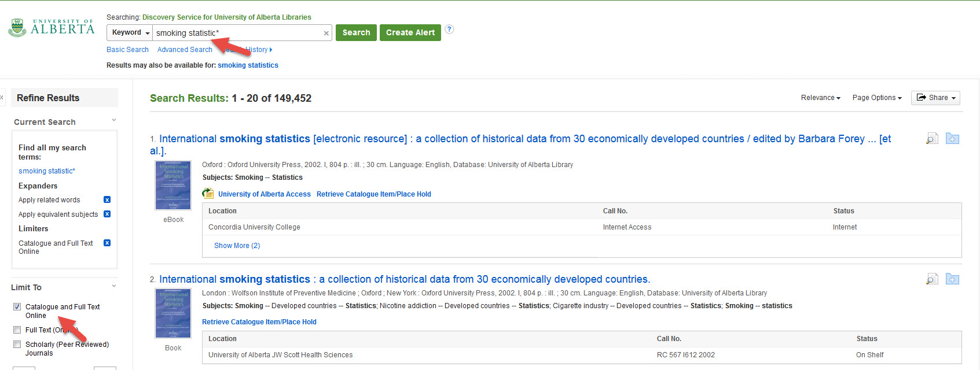Open result 2 International smoking statistics title
Screen dimensions: 980x370
pyautogui.click(x=405, y=279)
